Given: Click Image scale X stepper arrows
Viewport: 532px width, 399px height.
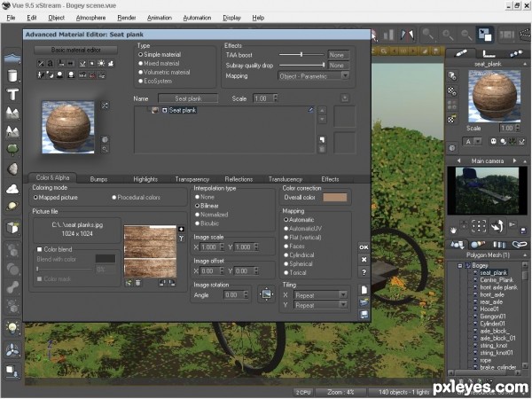Looking at the screenshot, I should click(x=222, y=247).
